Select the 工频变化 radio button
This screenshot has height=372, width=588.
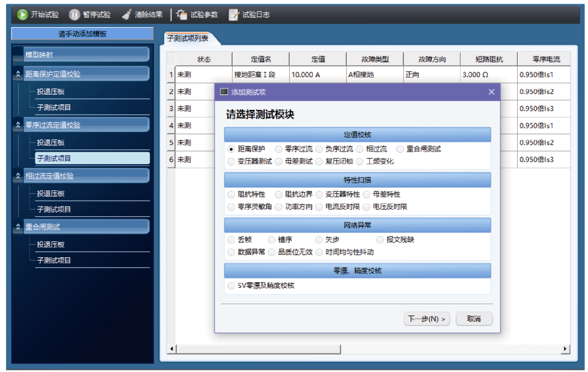pos(359,162)
